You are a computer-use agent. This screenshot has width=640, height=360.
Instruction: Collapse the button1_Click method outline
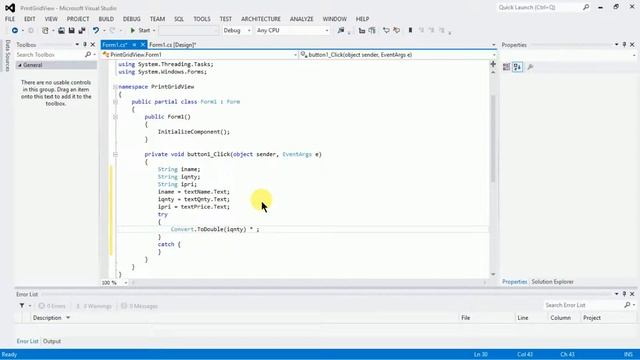click(115, 154)
